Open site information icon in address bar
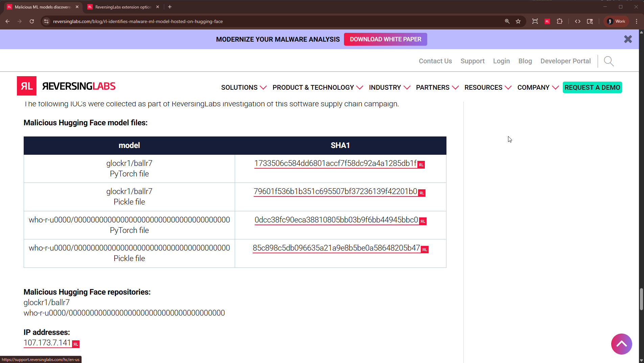Viewport: 644px width, 363px height. [47, 21]
